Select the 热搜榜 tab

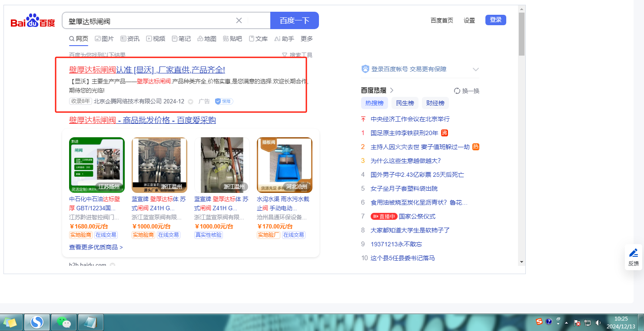click(x=375, y=103)
